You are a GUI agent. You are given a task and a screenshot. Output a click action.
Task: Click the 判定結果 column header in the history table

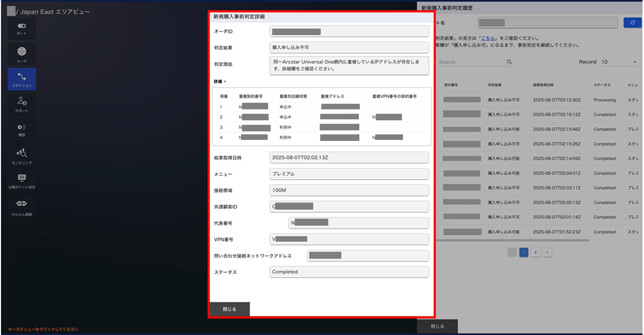(x=495, y=85)
